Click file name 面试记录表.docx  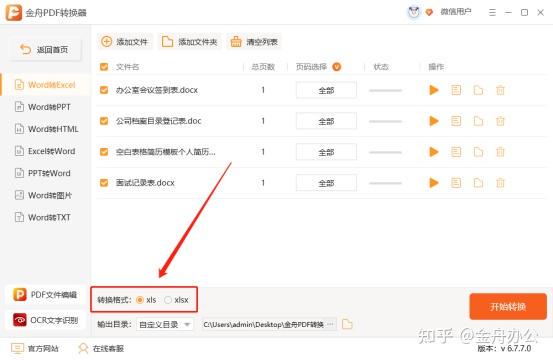(145, 183)
